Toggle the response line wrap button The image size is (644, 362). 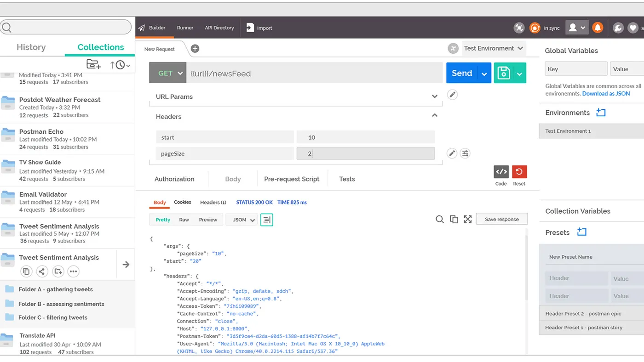(x=266, y=220)
